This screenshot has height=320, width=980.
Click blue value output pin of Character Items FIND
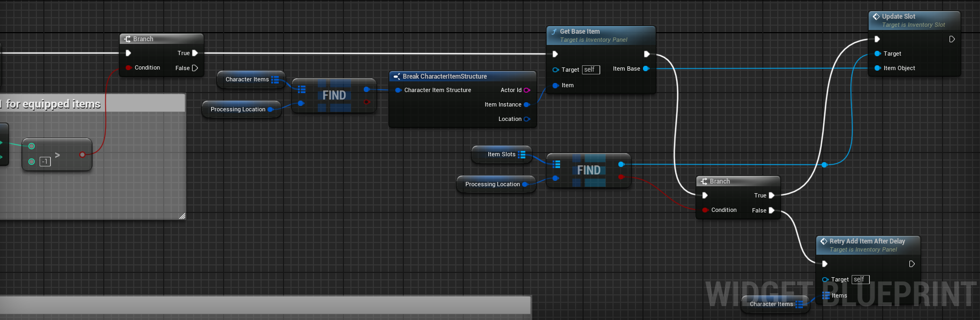tap(366, 89)
